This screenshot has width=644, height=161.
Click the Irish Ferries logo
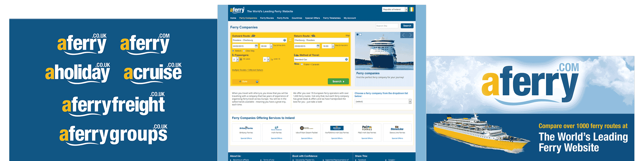click(x=276, y=128)
